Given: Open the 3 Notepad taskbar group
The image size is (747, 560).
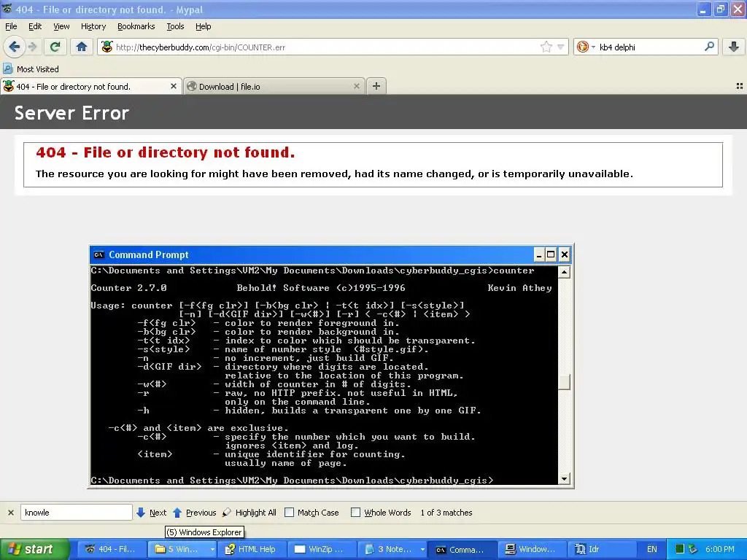Looking at the screenshot, I should [392, 549].
